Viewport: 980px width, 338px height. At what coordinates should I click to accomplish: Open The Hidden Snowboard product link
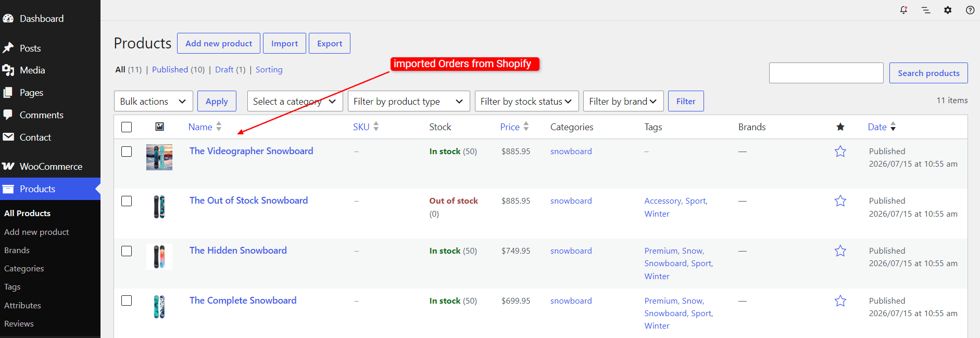[238, 251]
